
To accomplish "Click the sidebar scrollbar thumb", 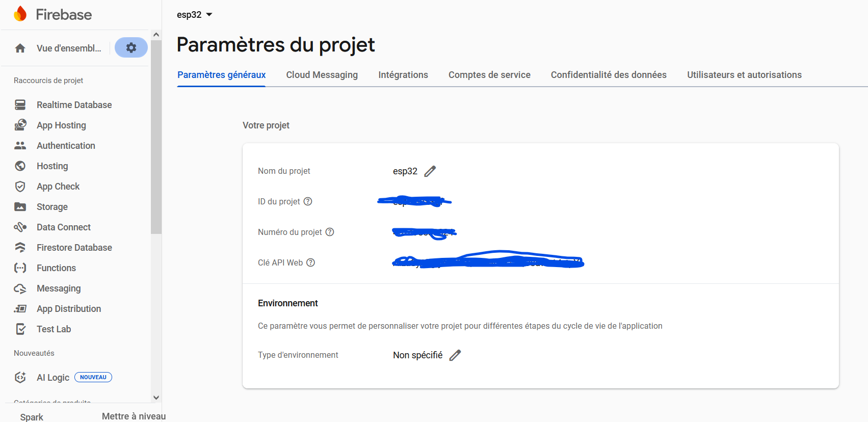I will pos(156,137).
